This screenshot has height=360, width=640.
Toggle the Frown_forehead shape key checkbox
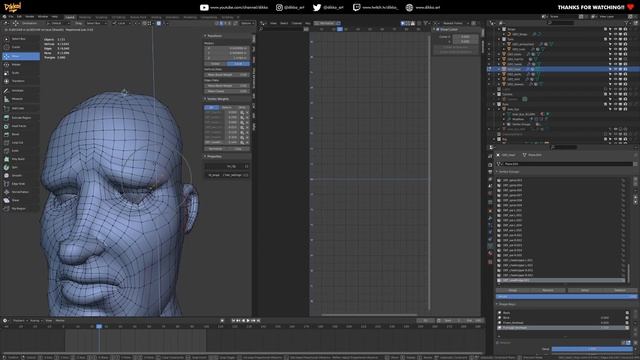click(627, 322)
